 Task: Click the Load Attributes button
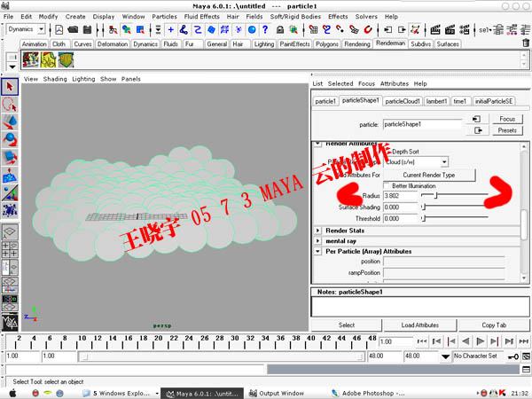pos(419,325)
